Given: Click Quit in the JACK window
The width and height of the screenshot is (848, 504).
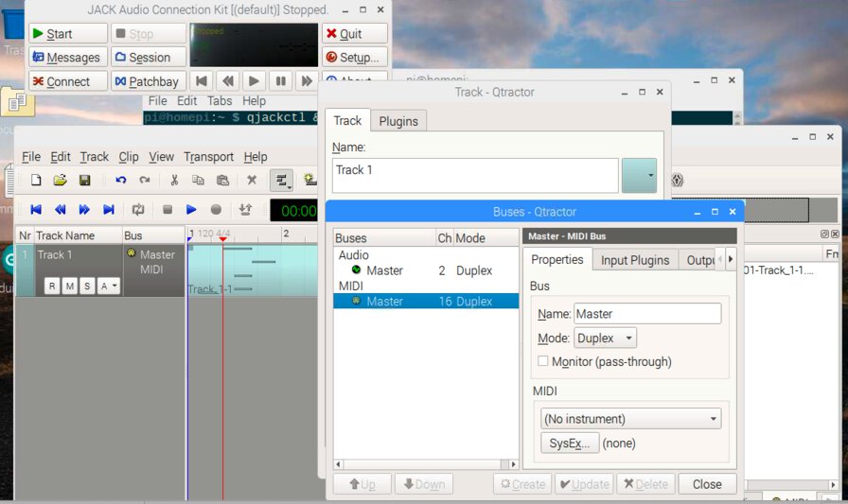Looking at the screenshot, I should point(355,33).
